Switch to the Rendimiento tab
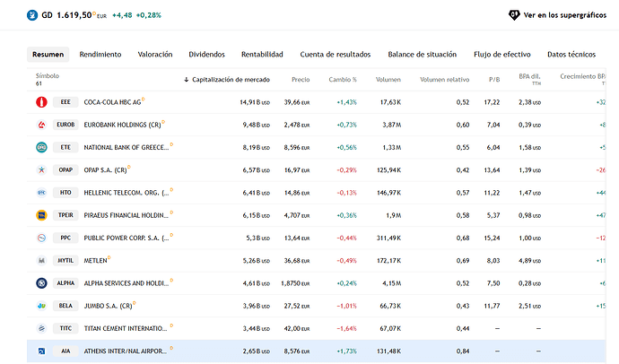 100,55
